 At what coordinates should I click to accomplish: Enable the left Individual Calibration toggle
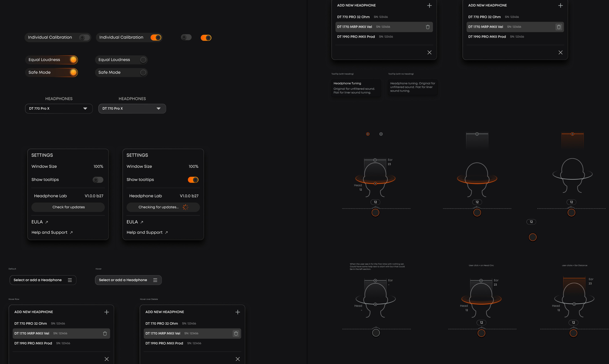(83, 37)
